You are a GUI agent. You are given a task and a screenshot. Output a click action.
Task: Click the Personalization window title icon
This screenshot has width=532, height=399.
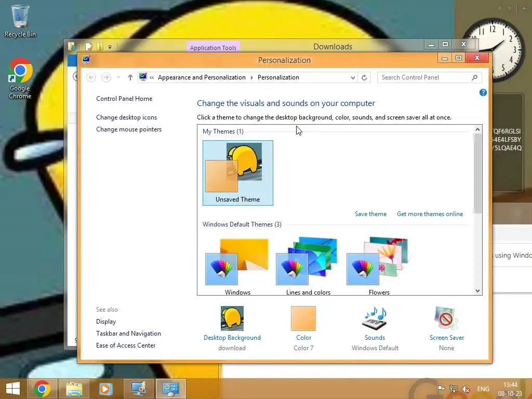(x=86, y=60)
